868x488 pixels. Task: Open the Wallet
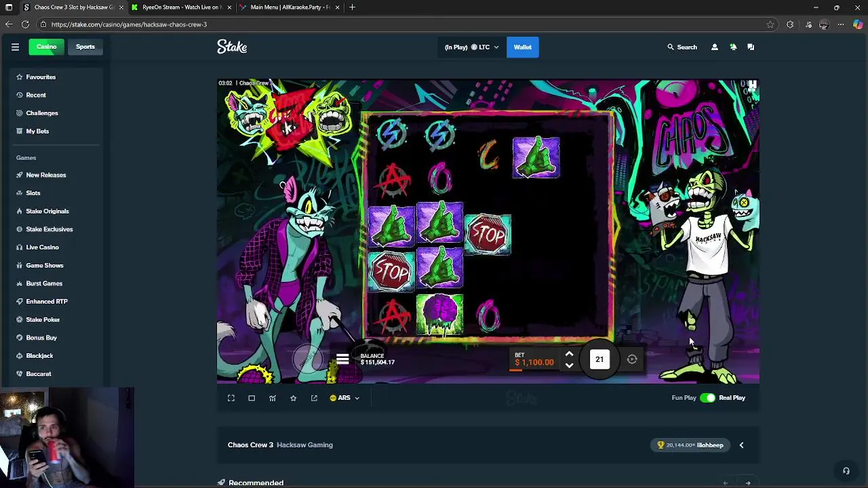(x=522, y=47)
